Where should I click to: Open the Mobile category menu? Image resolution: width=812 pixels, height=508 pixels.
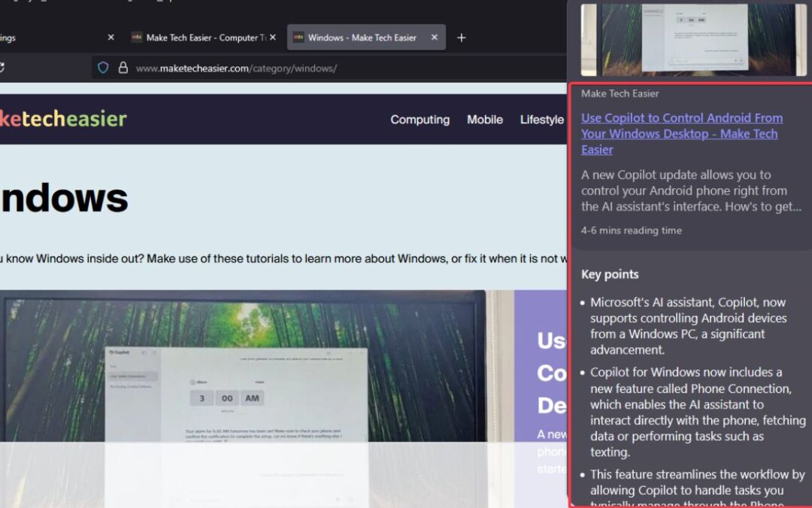[x=485, y=120]
